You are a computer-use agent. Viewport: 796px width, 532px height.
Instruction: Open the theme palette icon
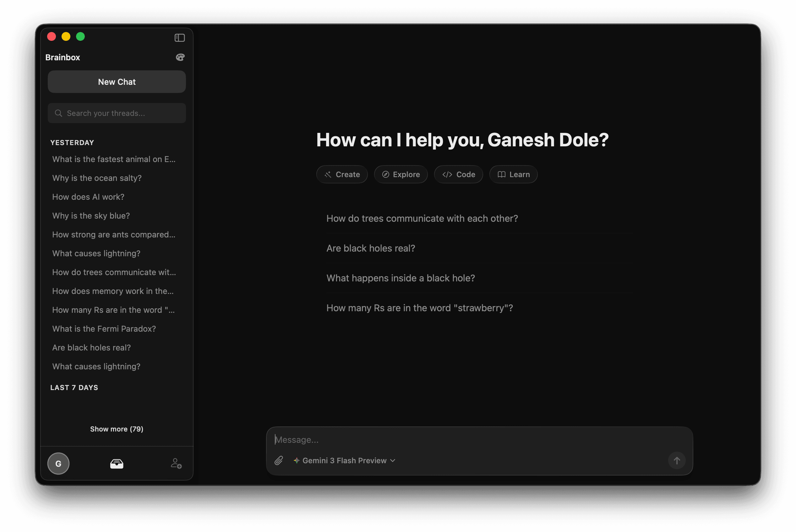coord(180,57)
